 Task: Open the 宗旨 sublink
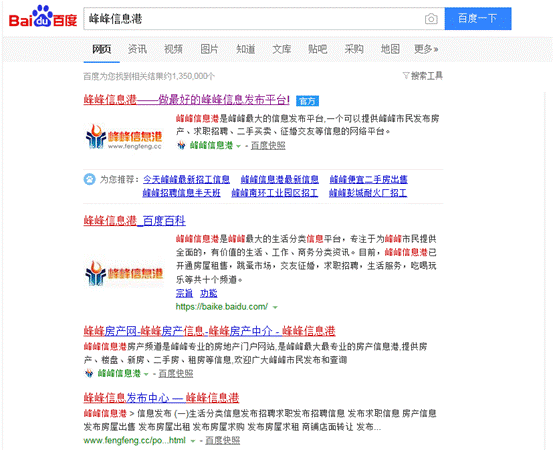click(x=184, y=293)
